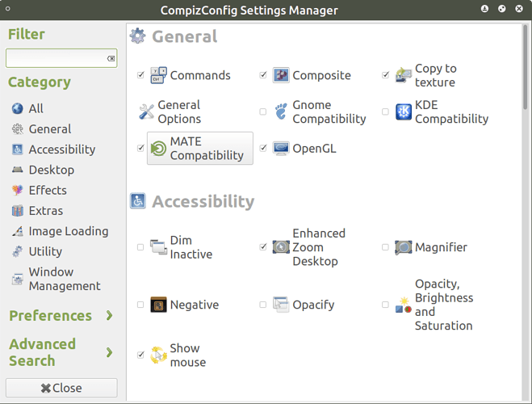This screenshot has height=404, width=532.
Task: Expand the Advanced Search section arrow
Action: coord(109,352)
